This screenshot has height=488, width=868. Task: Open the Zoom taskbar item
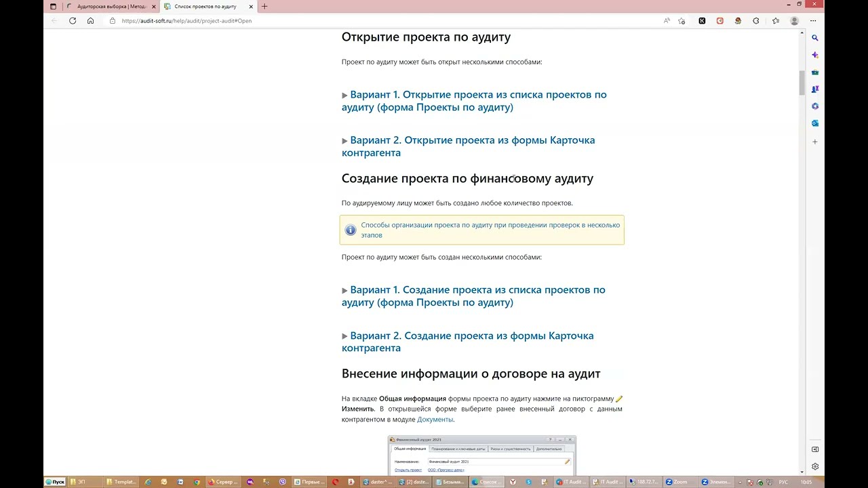(679, 482)
